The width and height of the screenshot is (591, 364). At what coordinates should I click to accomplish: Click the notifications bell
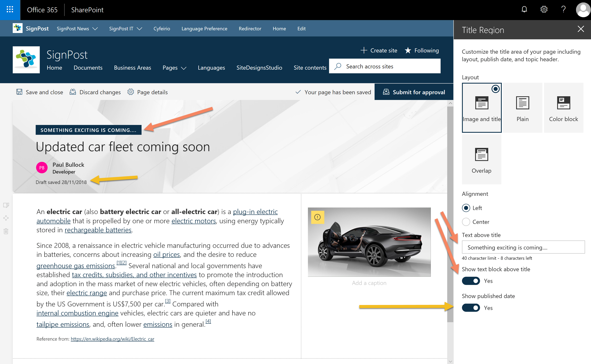coord(524,10)
